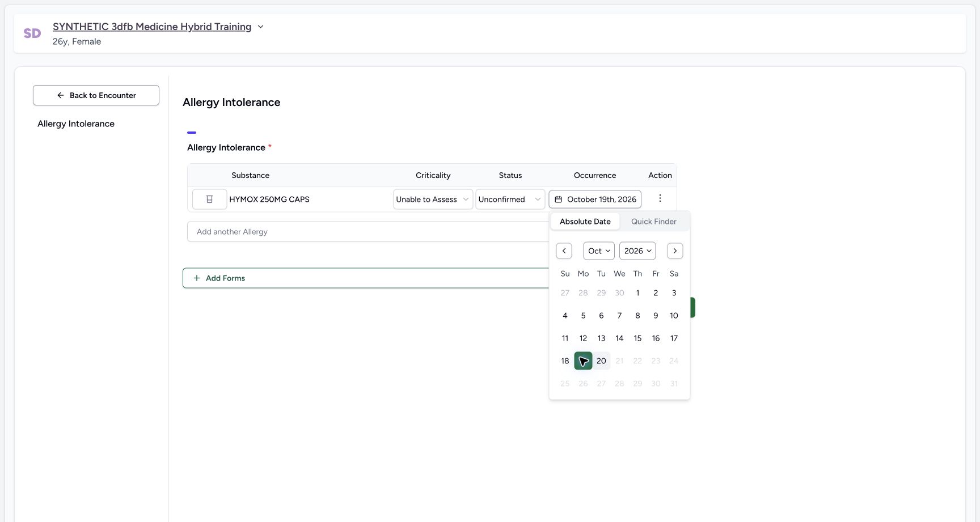
Task: Go to next month in calendar
Action: pyautogui.click(x=675, y=251)
